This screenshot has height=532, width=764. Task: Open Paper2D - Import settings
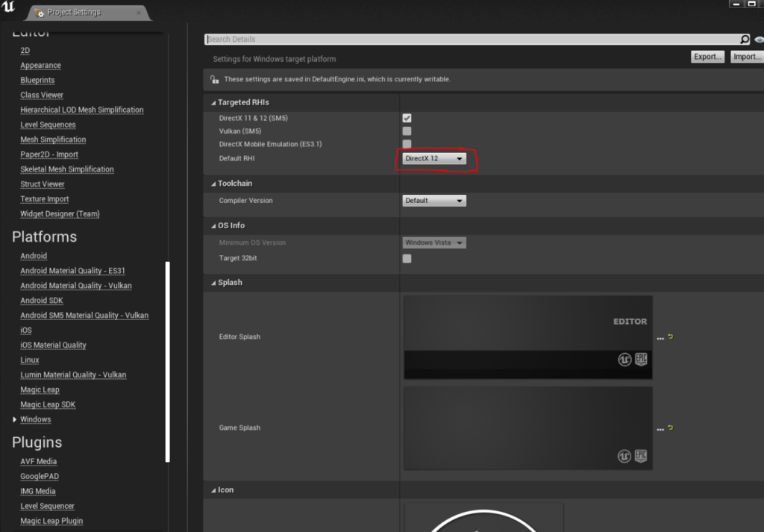49,154
